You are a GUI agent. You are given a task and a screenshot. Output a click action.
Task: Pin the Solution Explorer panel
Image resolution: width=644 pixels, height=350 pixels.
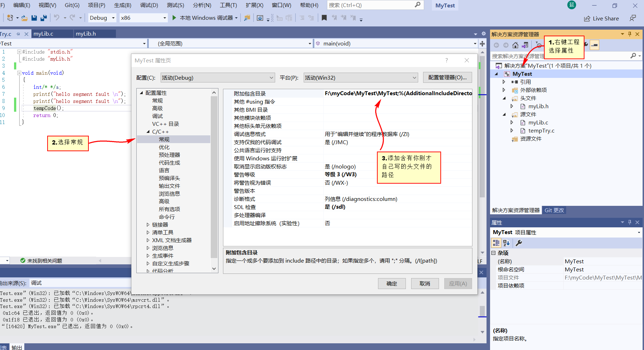pyautogui.click(x=630, y=34)
